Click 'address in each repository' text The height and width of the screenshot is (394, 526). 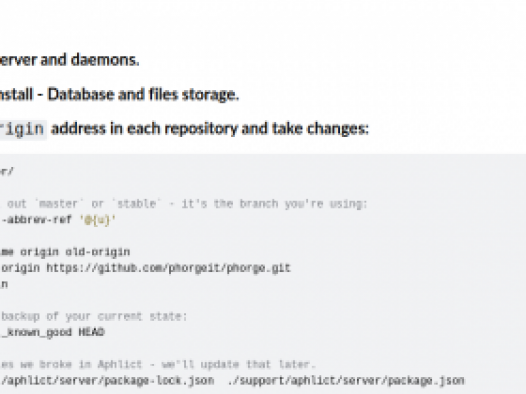[144, 129]
